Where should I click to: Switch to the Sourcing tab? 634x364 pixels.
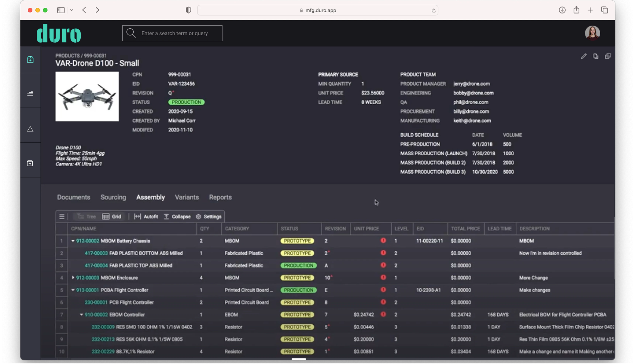[x=113, y=197]
